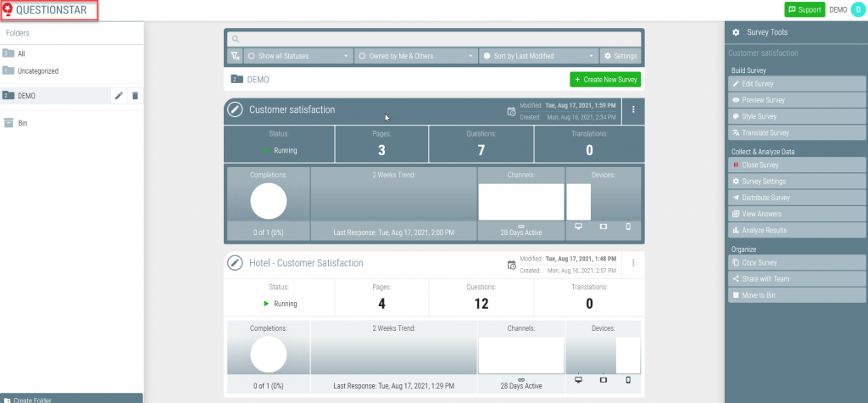Viewport: 868px width, 403px height.
Task: Click the DEMO user avatar icon
Action: pos(857,9)
